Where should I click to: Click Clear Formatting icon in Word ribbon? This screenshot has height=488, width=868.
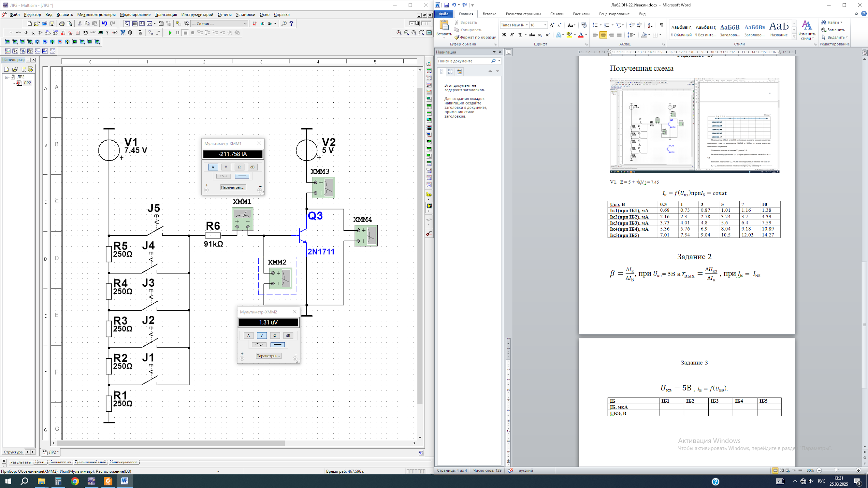(x=584, y=25)
